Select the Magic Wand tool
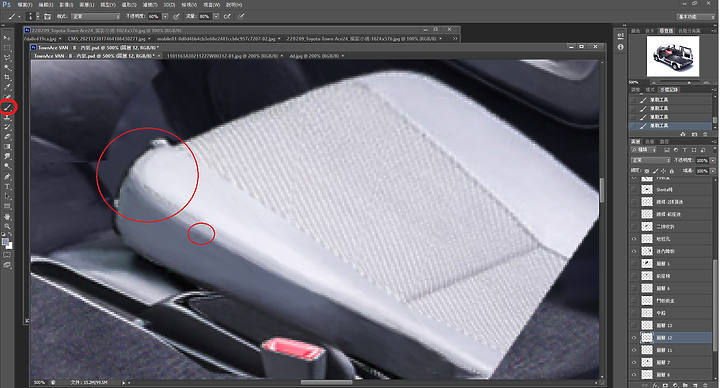The width and height of the screenshot is (720, 388). click(x=7, y=67)
